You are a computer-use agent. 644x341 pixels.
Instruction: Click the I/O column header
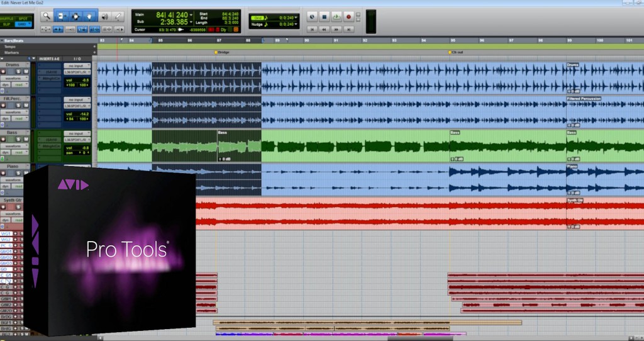pos(77,59)
